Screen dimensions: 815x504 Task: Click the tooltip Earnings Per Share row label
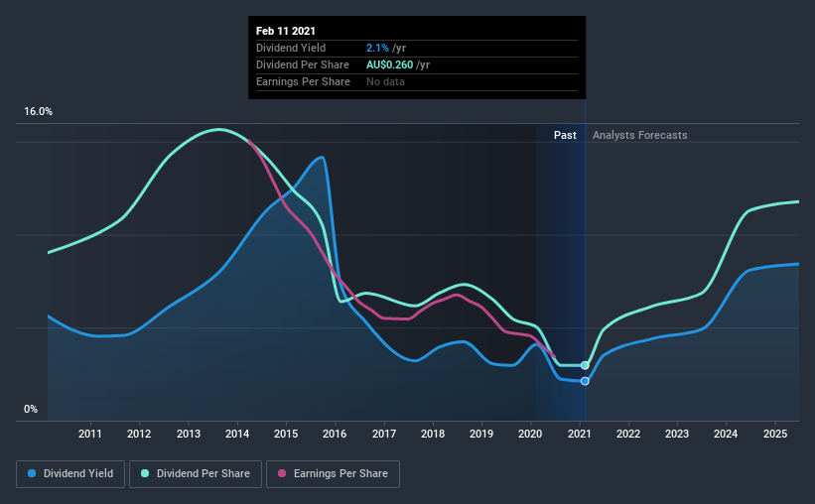[303, 81]
